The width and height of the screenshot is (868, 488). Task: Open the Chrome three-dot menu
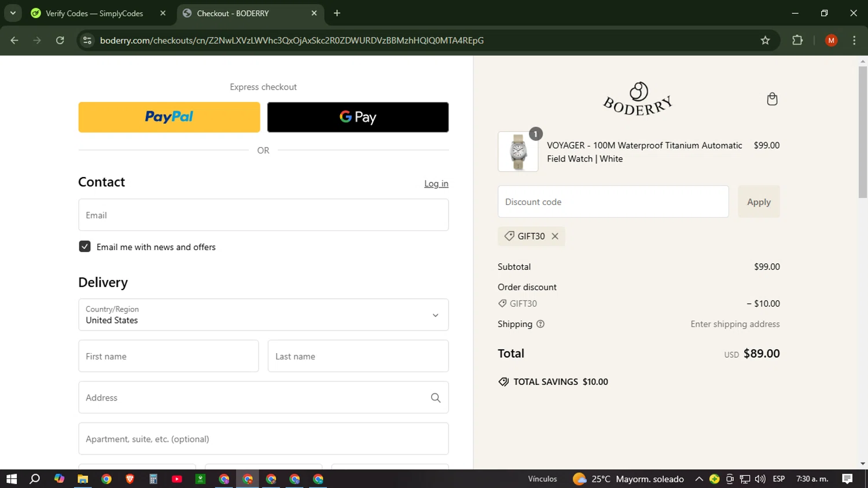[x=854, y=41]
